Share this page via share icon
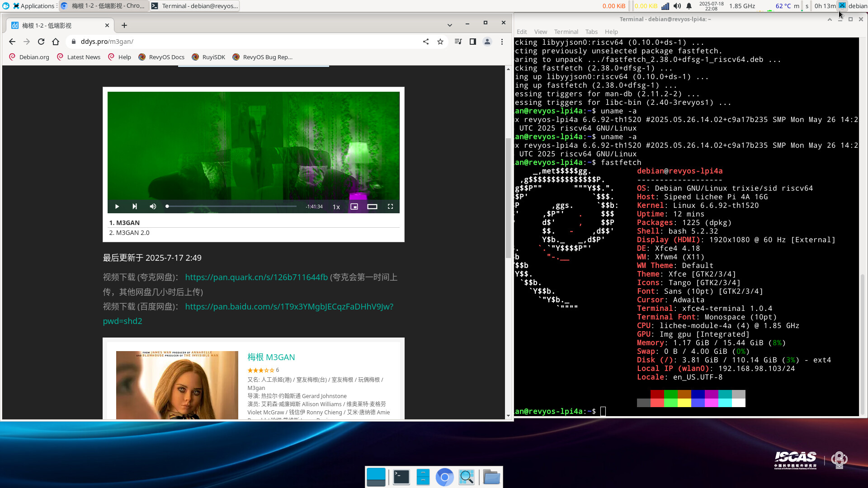868x488 pixels. click(426, 42)
